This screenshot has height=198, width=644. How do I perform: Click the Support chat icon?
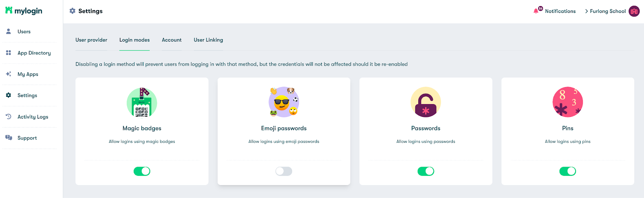pos(8,138)
